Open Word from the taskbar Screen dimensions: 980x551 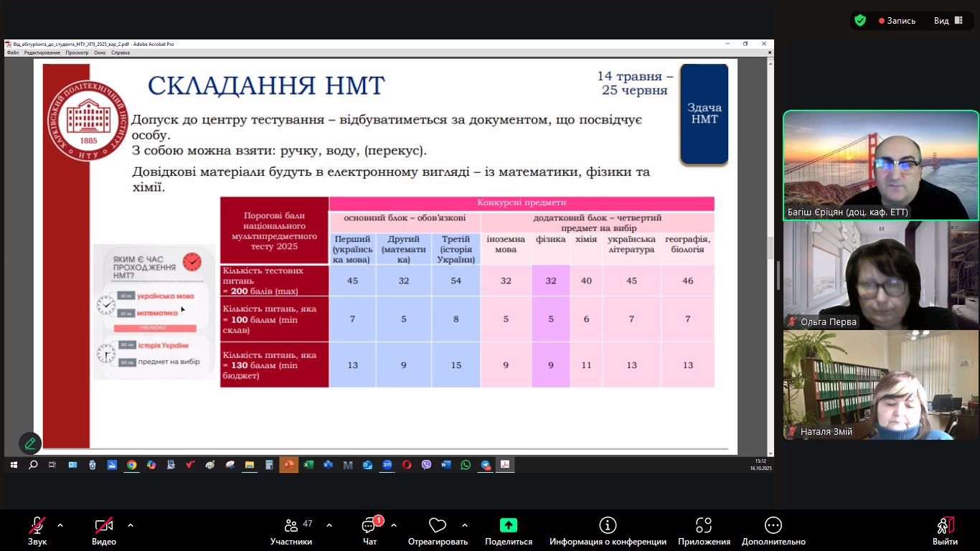pos(446,465)
